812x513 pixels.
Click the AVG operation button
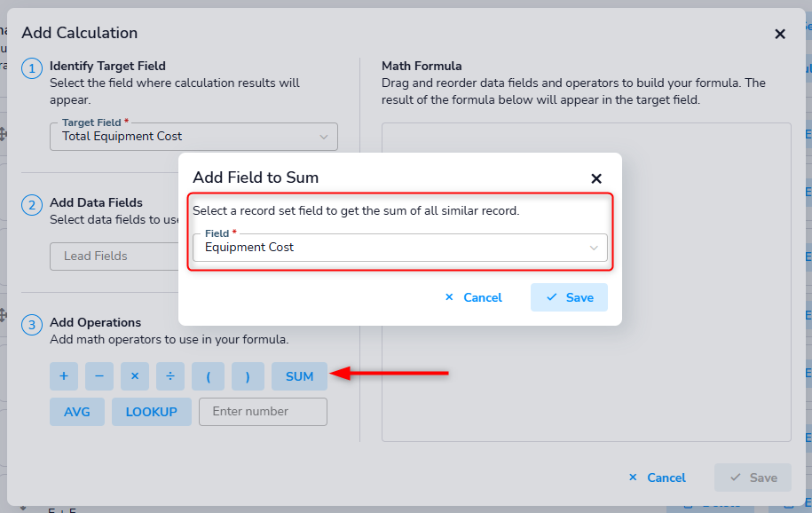pyautogui.click(x=77, y=412)
